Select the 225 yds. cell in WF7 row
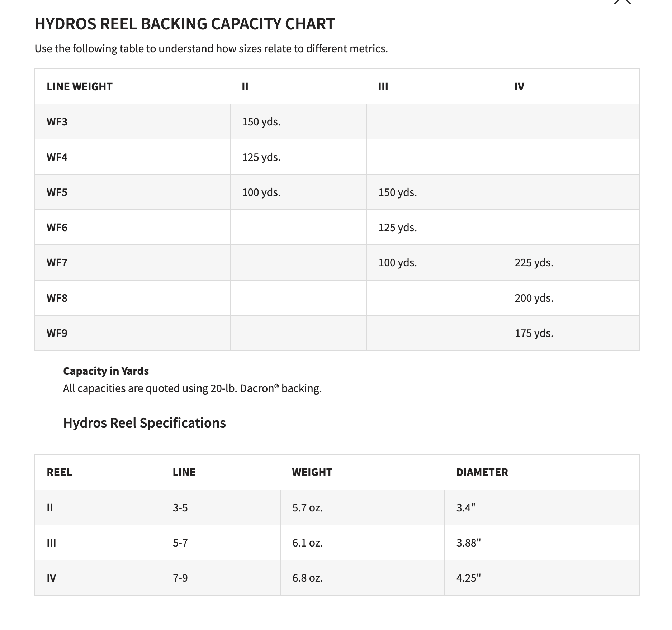 (x=534, y=263)
